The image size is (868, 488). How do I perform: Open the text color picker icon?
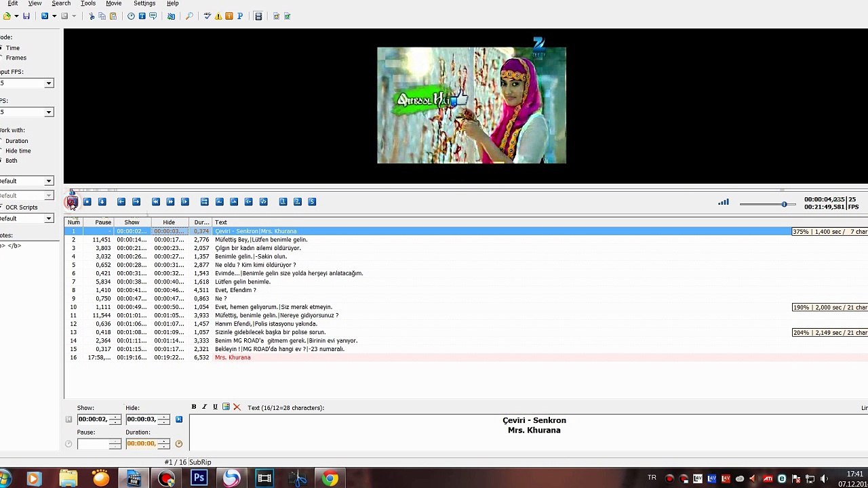point(226,407)
